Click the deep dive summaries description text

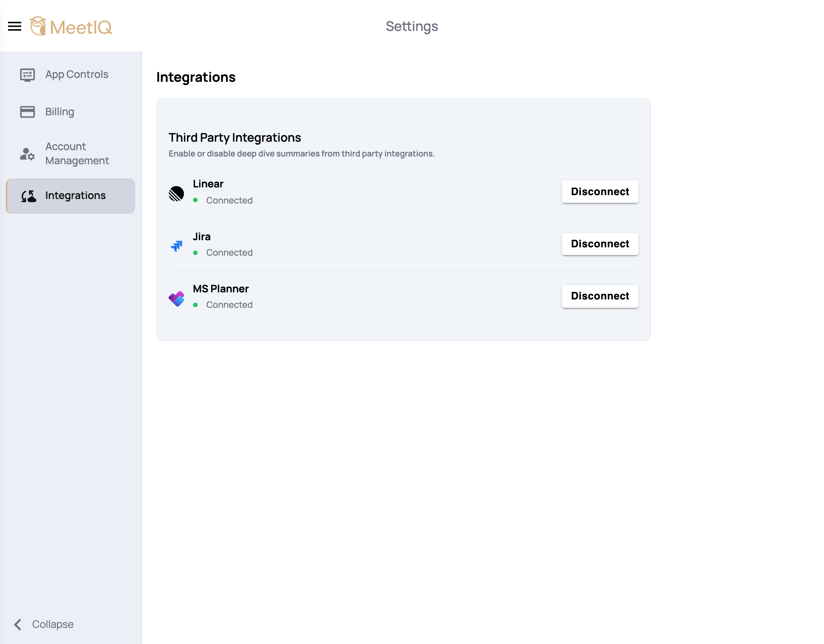tap(302, 154)
